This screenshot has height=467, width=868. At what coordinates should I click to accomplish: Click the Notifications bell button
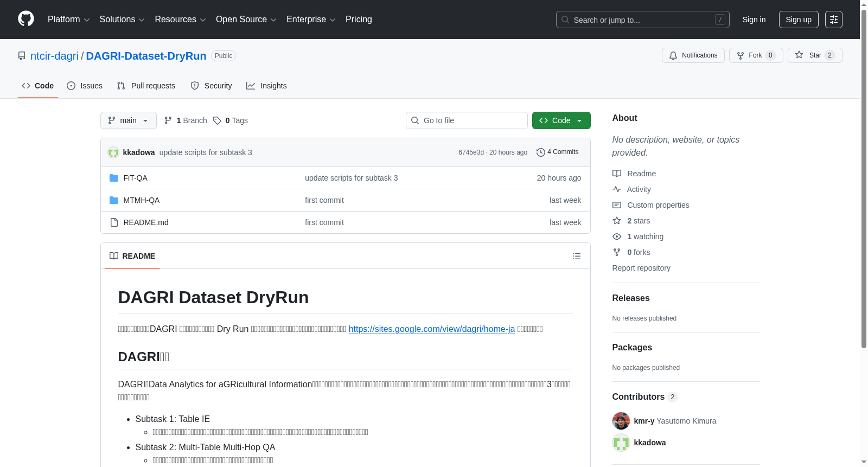693,55
